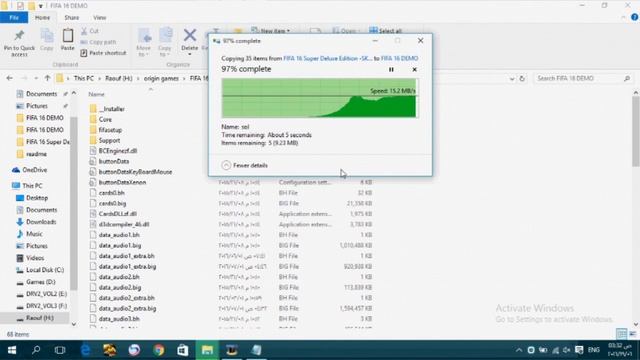Screen dimensions: 640x360
Task: Open Desktop in navigation pane
Action: (x=32, y=198)
